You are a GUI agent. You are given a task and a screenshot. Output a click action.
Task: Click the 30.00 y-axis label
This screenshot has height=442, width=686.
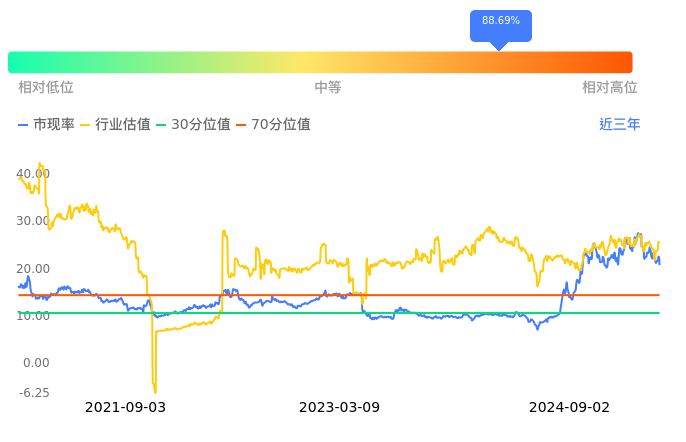point(33,221)
